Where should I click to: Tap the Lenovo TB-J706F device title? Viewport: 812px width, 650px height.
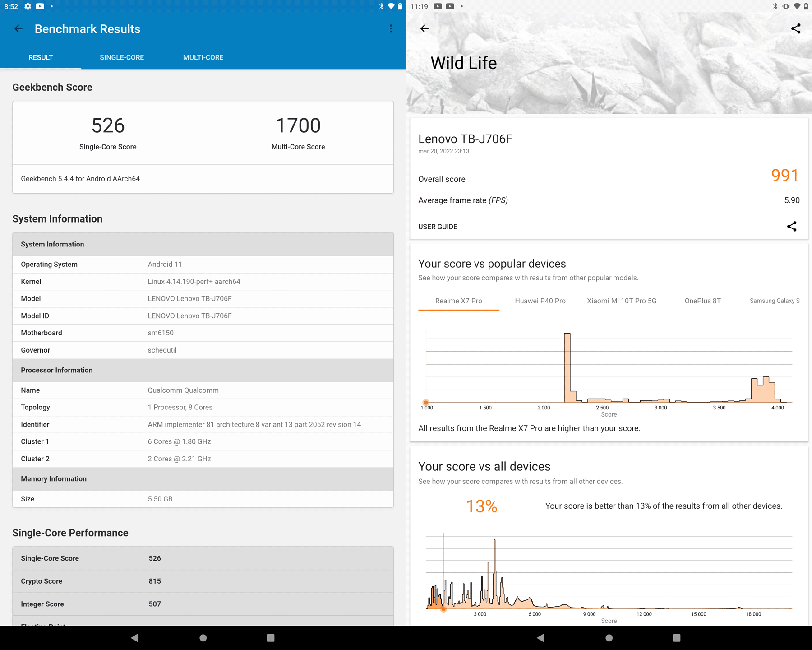click(465, 139)
